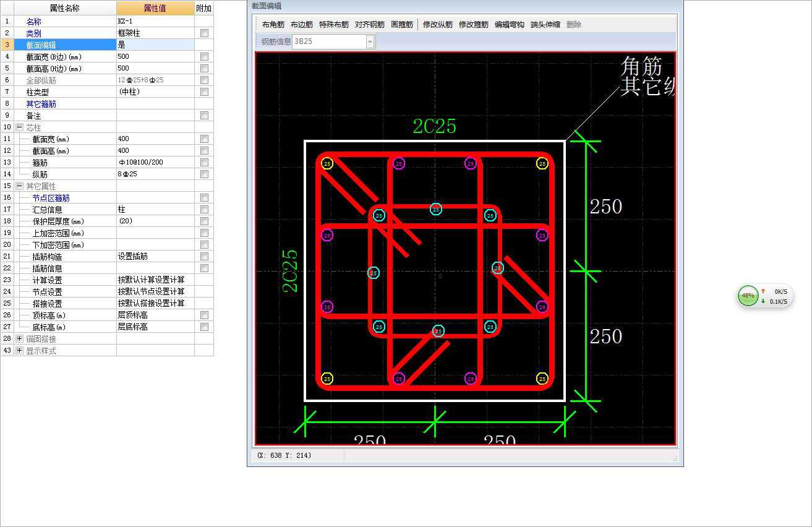Select the top green 2C25 label
The image size is (812, 527).
(x=435, y=126)
